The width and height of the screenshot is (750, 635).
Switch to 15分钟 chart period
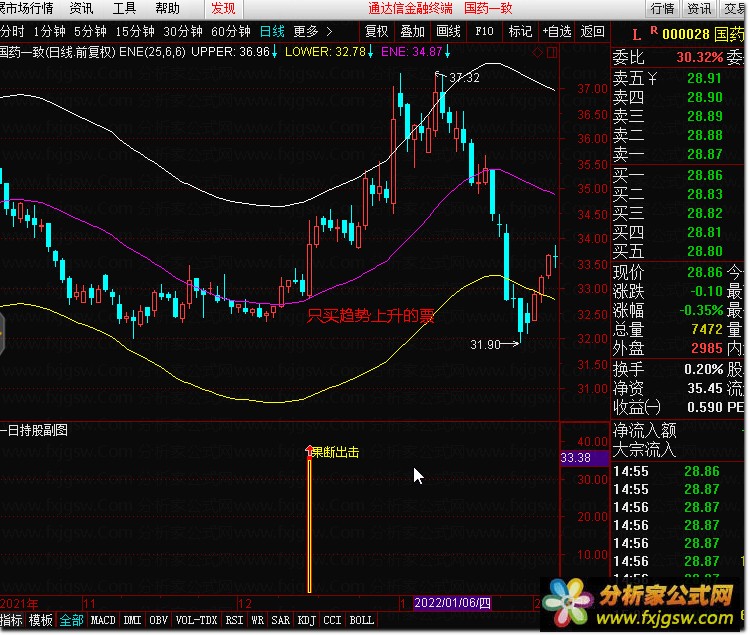point(135,32)
